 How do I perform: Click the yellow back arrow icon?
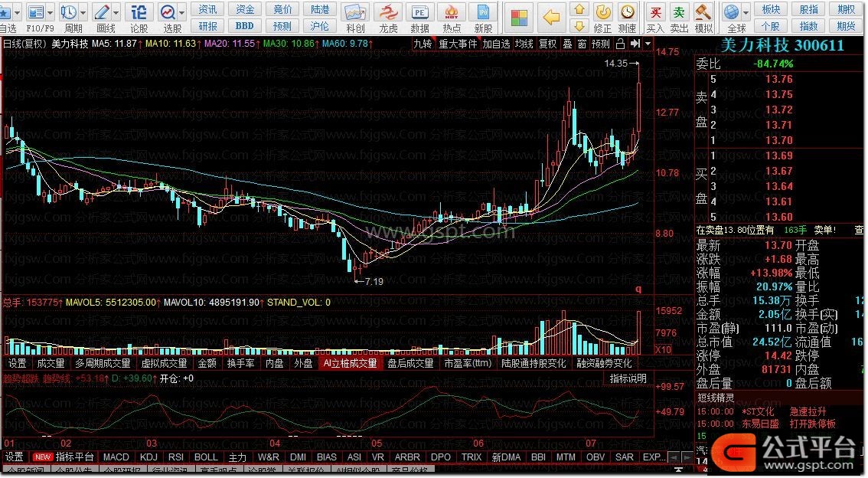click(x=551, y=17)
